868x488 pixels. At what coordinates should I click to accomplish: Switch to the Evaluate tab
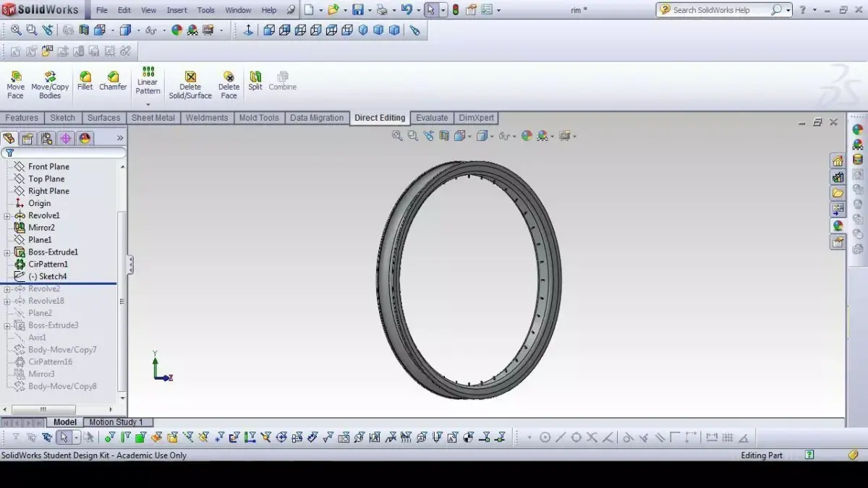pos(432,117)
